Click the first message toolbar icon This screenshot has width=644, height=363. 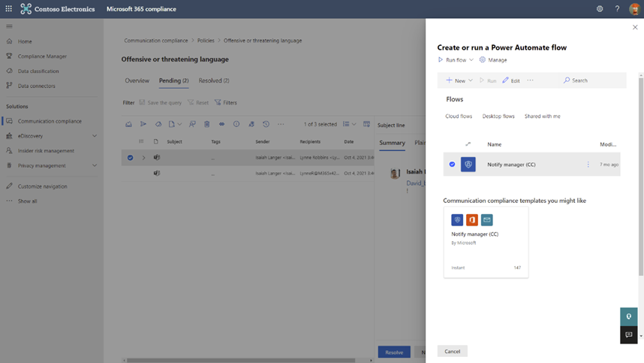[x=128, y=124]
